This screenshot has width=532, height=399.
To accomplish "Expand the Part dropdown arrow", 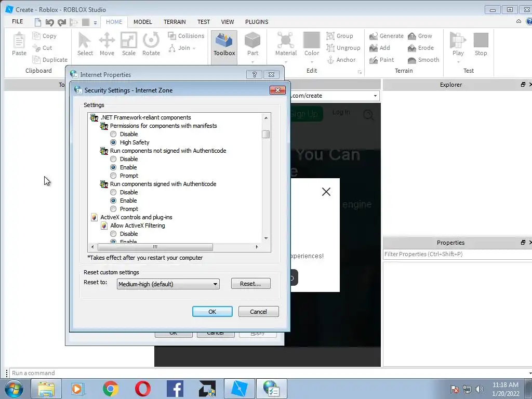I will click(x=252, y=61).
